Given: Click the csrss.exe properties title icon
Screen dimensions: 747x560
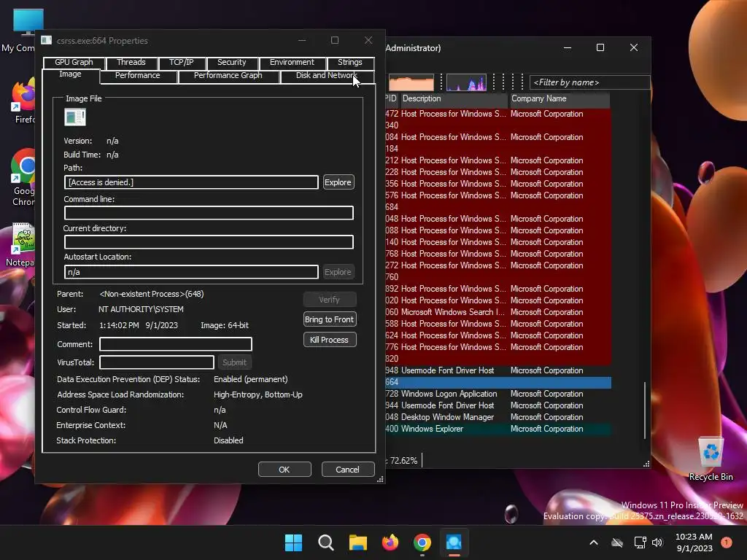Looking at the screenshot, I should pyautogui.click(x=46, y=41).
